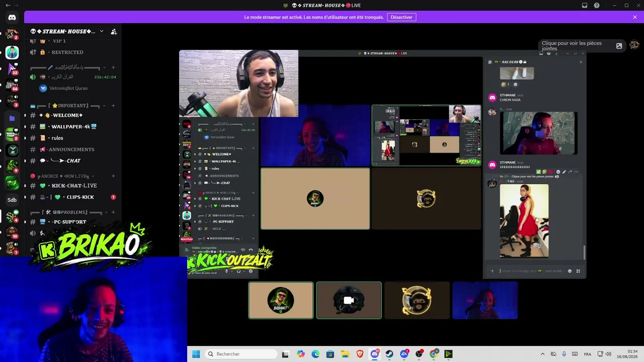Select the gold monkey avatar participant tile
The width and height of the screenshot is (644, 362).
click(417, 300)
